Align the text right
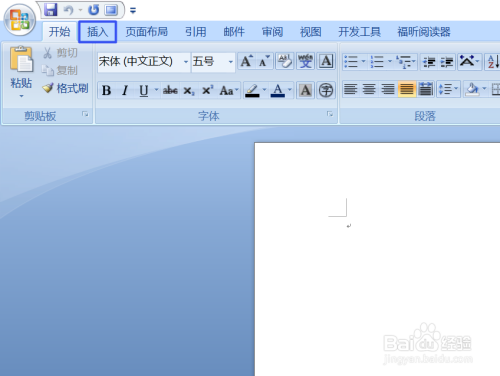The width and height of the screenshot is (500, 376). (x=388, y=89)
